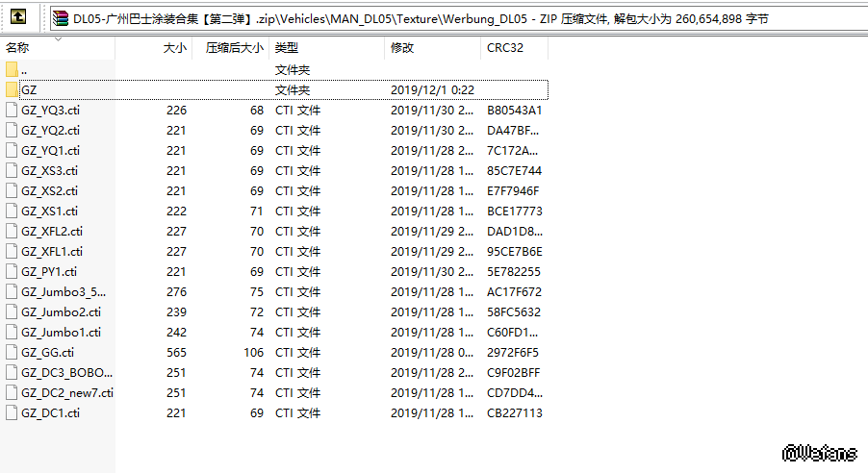This screenshot has width=868, height=473.
Task: Sort by 名称 column header
Action: coord(58,47)
